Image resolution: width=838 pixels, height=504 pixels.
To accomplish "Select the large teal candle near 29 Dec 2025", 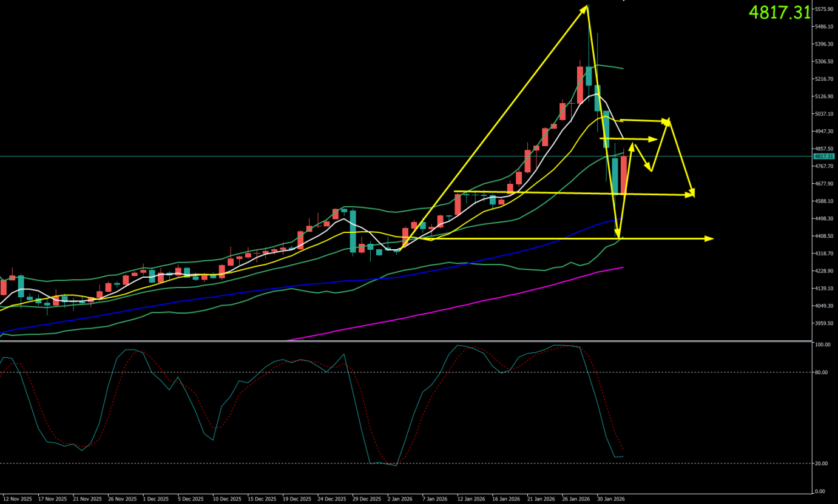I will pos(353,230).
